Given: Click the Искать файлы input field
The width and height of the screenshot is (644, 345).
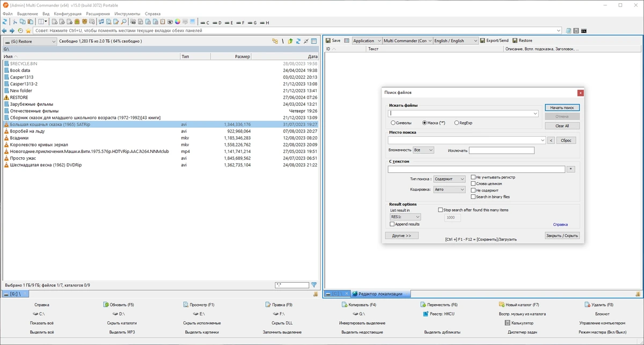Looking at the screenshot, I should point(463,113).
